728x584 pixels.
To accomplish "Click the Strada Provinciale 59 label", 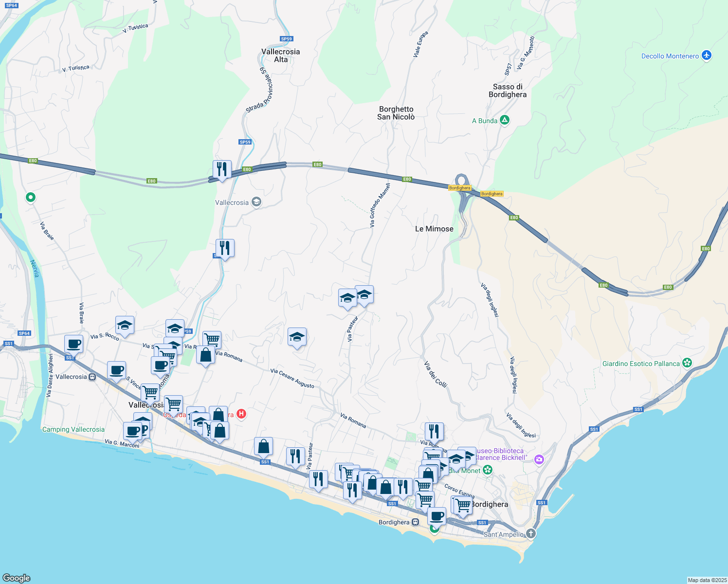I will pos(260,91).
